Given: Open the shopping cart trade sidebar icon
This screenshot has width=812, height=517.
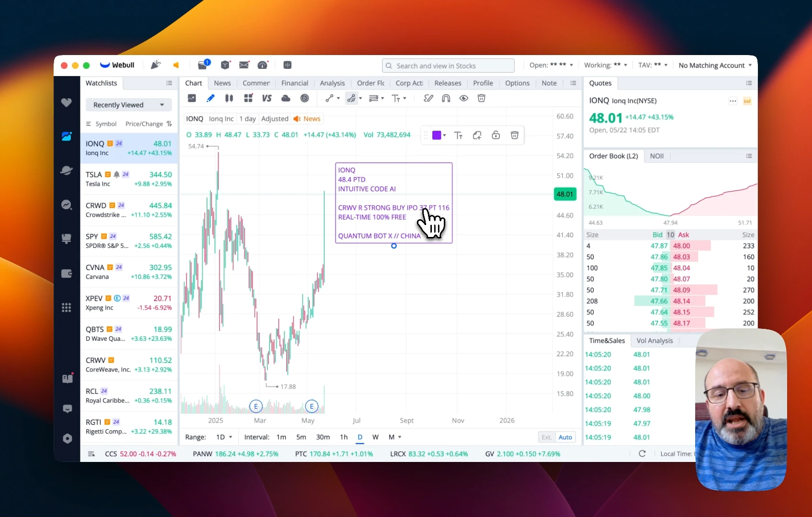Looking at the screenshot, I should coord(67,238).
